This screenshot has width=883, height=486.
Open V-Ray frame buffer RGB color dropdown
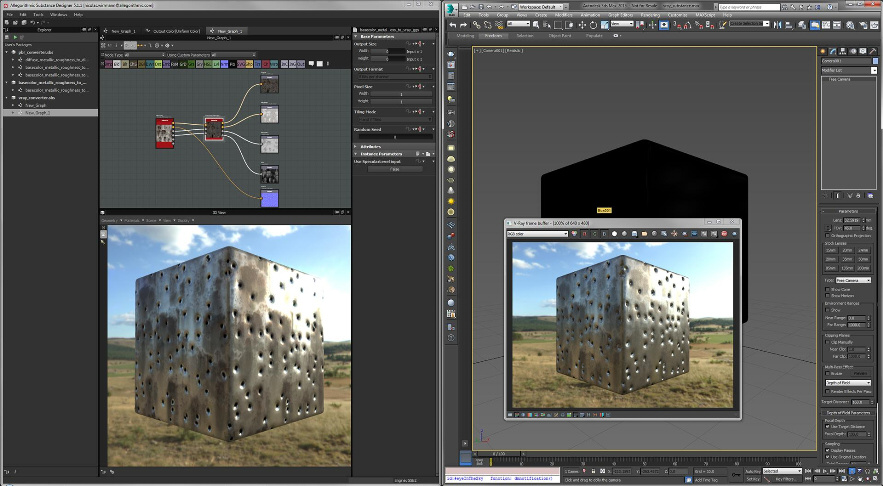coord(537,234)
